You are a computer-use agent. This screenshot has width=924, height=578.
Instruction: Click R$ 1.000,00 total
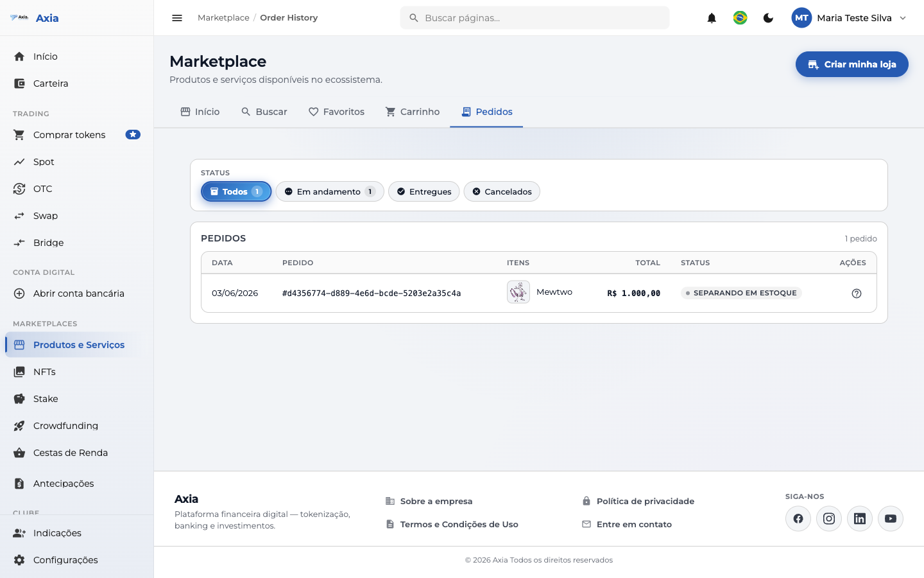pos(633,293)
